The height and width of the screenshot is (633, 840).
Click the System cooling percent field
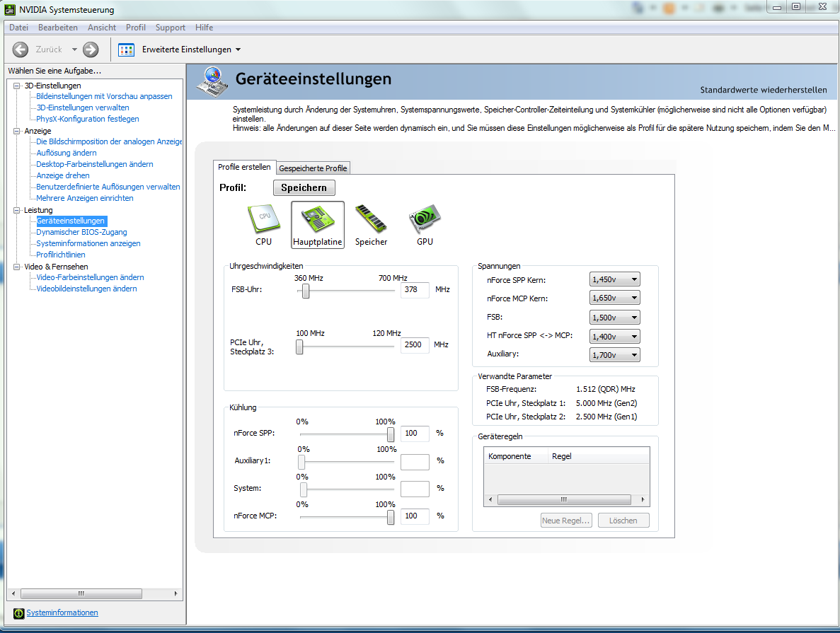point(415,489)
